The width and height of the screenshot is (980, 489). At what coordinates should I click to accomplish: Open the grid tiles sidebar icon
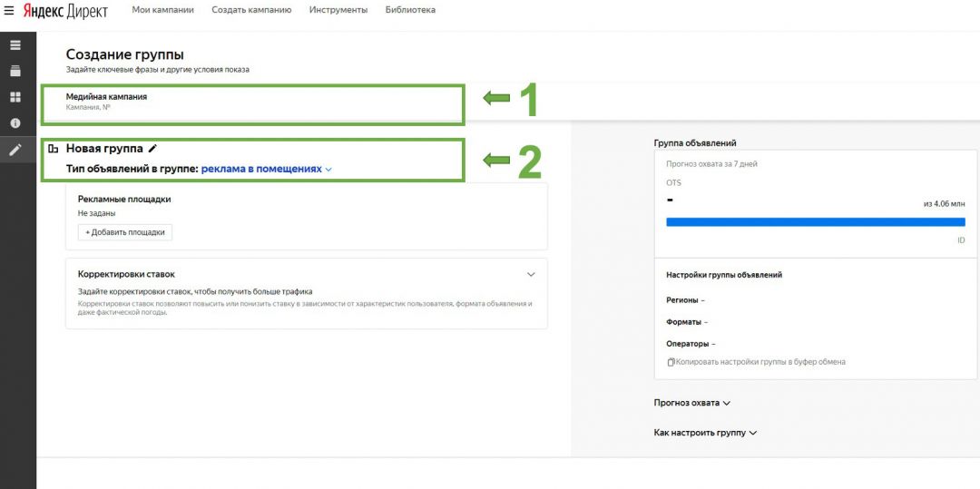(15, 97)
